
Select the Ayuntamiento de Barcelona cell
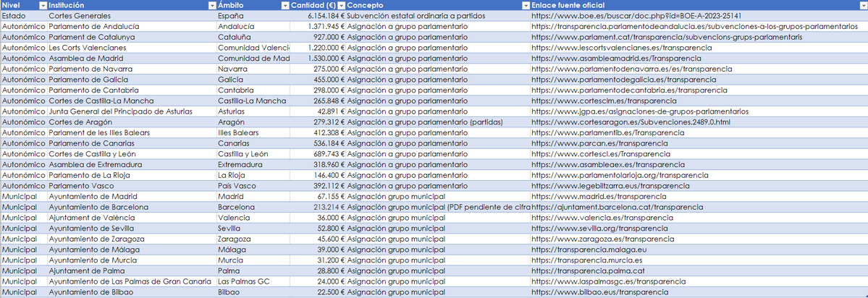(x=132, y=207)
